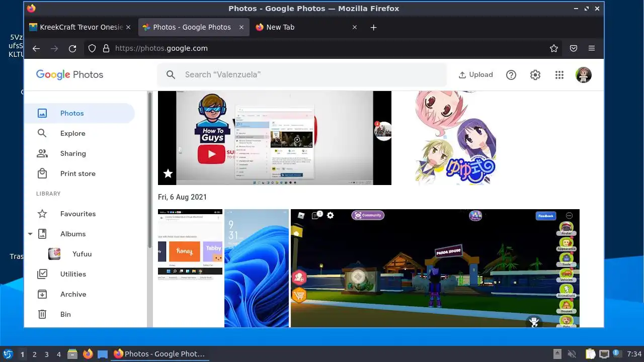
Task: Open the system start menu icon
Action: pos(8,354)
